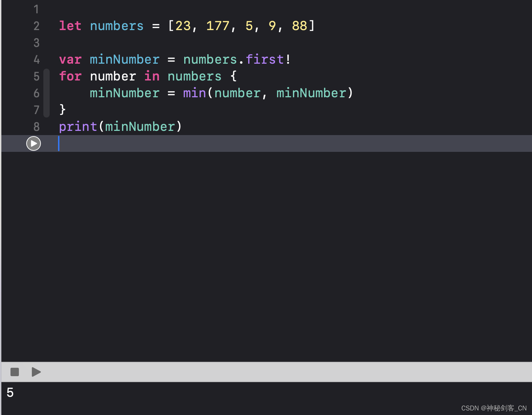Screen dimensions: 532x415
Task: Click the 'first' property on line 4
Action: [x=265, y=59]
